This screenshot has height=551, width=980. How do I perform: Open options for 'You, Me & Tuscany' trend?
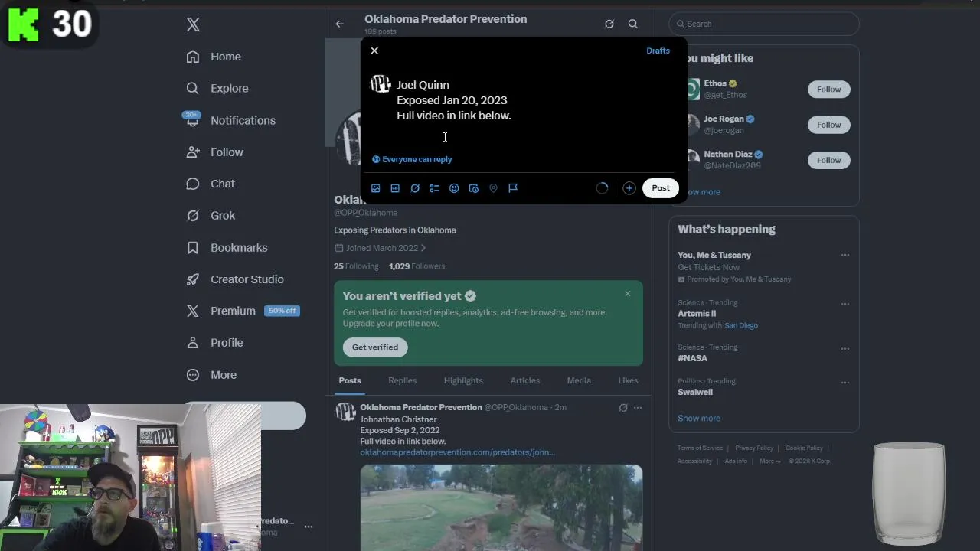(x=845, y=255)
